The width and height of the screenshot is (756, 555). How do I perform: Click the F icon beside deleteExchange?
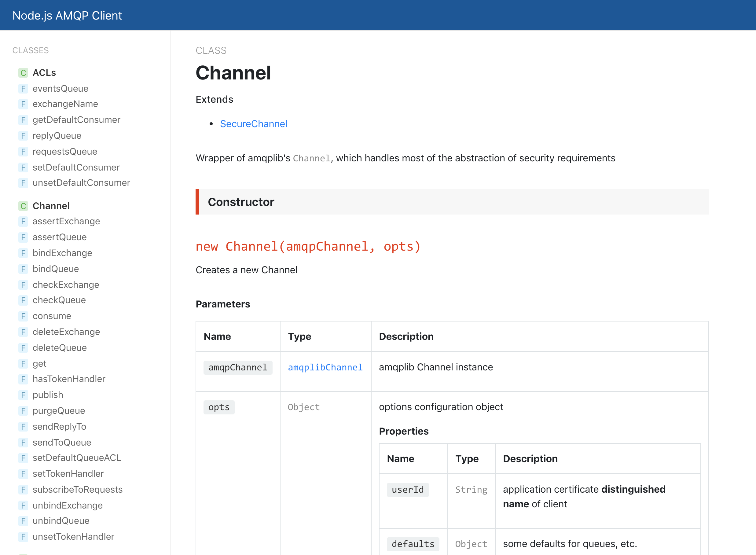click(x=23, y=332)
